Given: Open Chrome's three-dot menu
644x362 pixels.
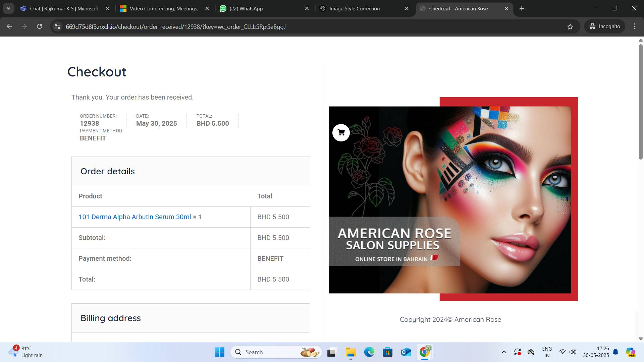Looking at the screenshot, I should pyautogui.click(x=635, y=26).
